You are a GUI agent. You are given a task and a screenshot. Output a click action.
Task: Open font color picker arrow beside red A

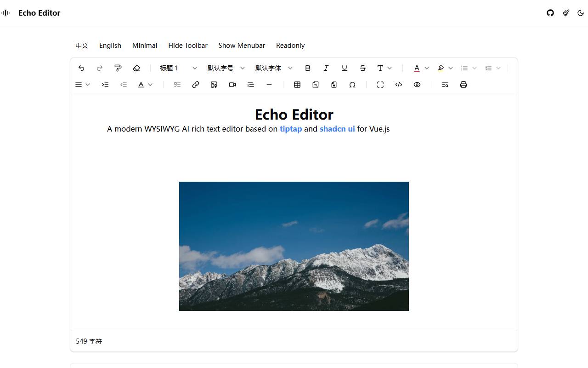tap(427, 68)
